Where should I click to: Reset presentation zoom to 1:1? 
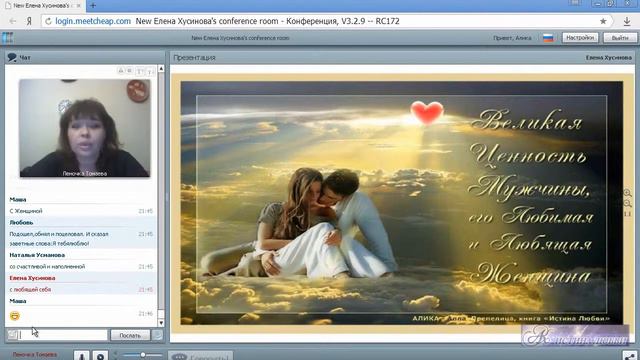(627, 214)
